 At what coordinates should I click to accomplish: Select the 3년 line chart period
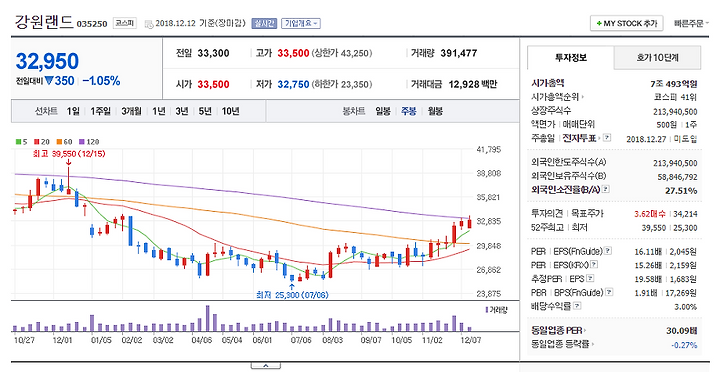[182, 111]
